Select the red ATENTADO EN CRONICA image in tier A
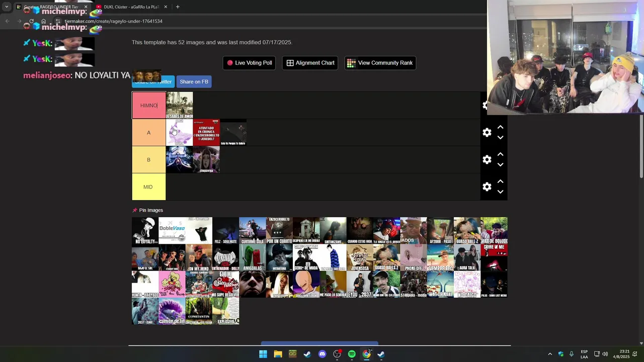 206,133
